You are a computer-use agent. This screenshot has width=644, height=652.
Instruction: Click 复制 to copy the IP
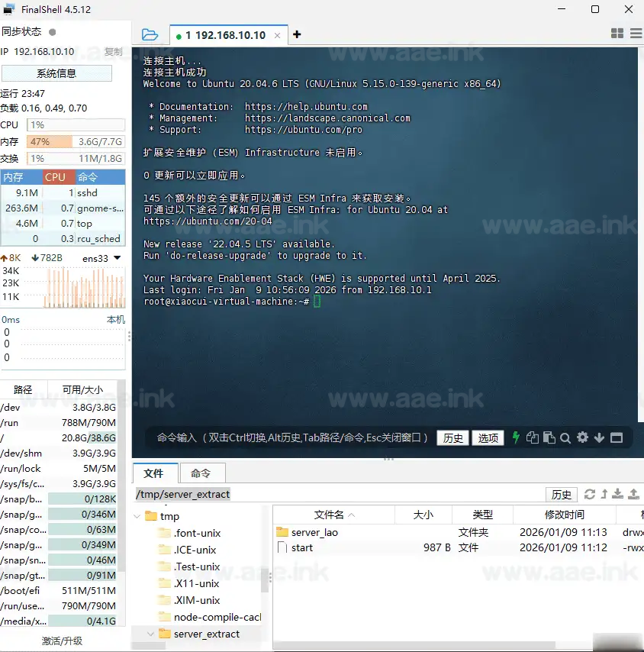113,52
